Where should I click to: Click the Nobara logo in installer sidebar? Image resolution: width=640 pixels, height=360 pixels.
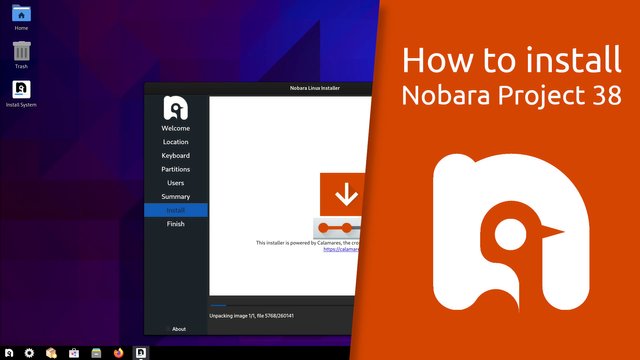pyautogui.click(x=176, y=108)
